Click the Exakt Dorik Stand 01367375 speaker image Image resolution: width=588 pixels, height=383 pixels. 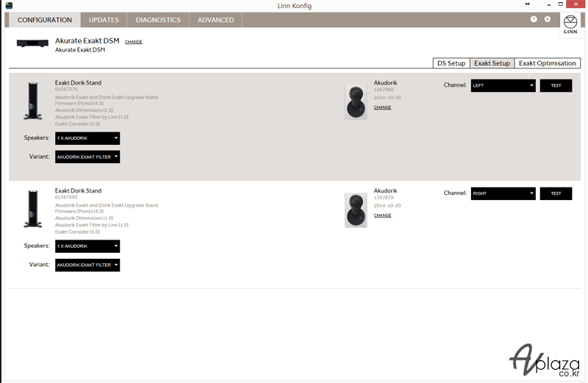33,101
